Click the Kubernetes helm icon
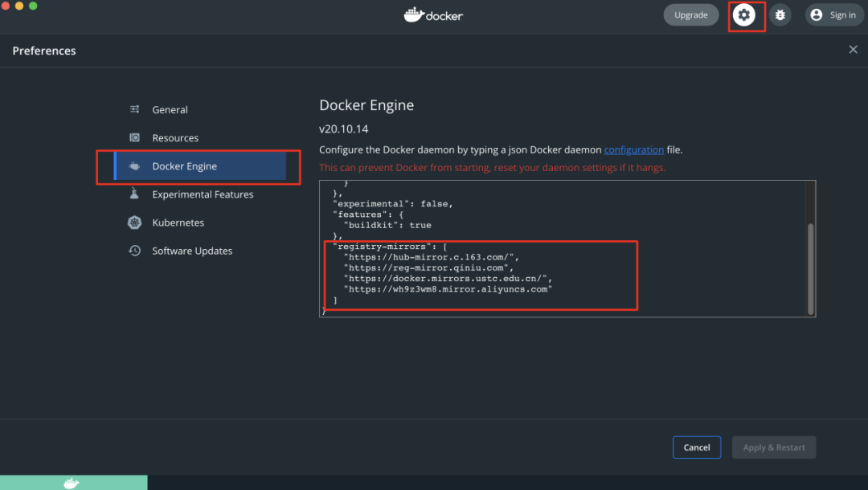Image resolution: width=868 pixels, height=490 pixels. tap(135, 223)
